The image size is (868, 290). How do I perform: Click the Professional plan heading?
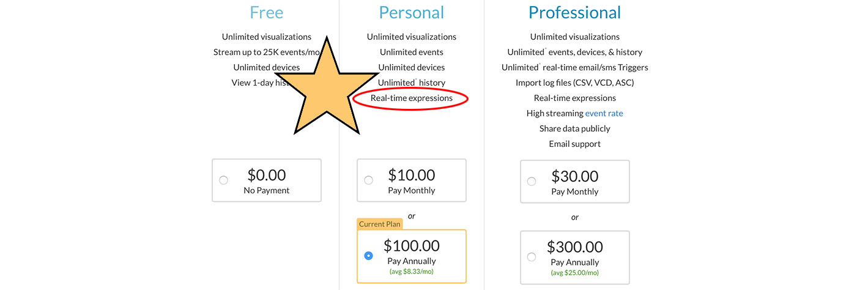574,12
